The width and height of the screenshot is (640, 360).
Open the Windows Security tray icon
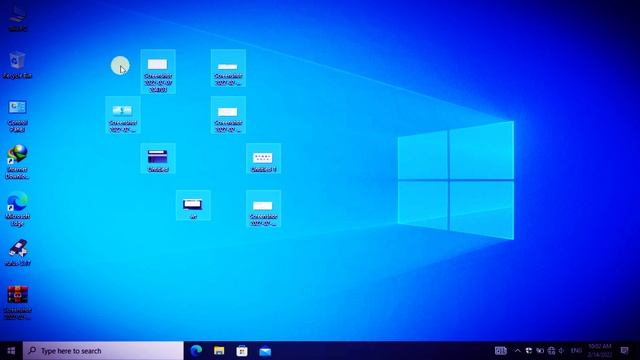pos(529,351)
